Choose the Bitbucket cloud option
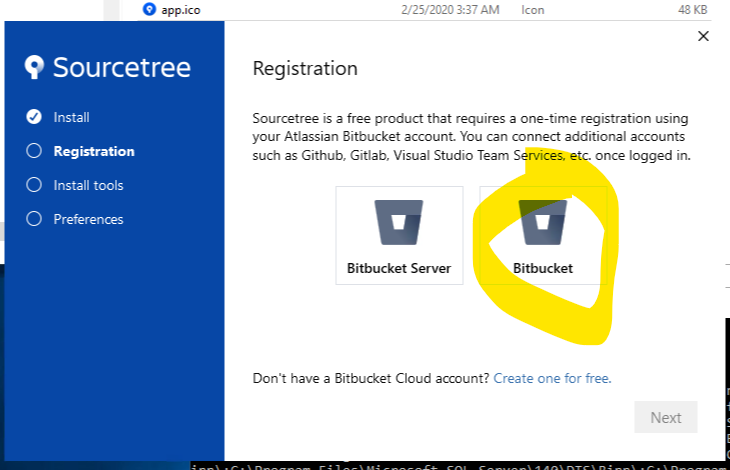Viewport: 730px width, 470px height. [x=543, y=235]
